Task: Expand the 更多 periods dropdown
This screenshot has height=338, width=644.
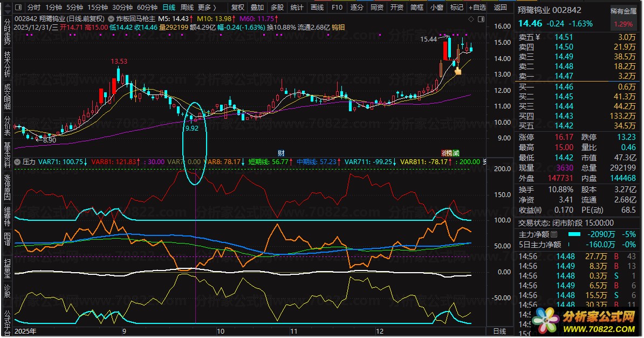Action: [207, 8]
